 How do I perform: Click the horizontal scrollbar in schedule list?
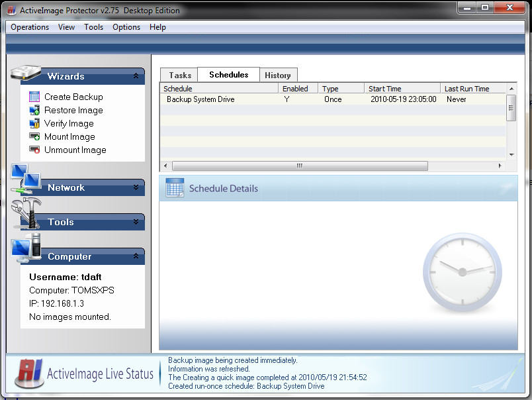pyautogui.click(x=300, y=166)
